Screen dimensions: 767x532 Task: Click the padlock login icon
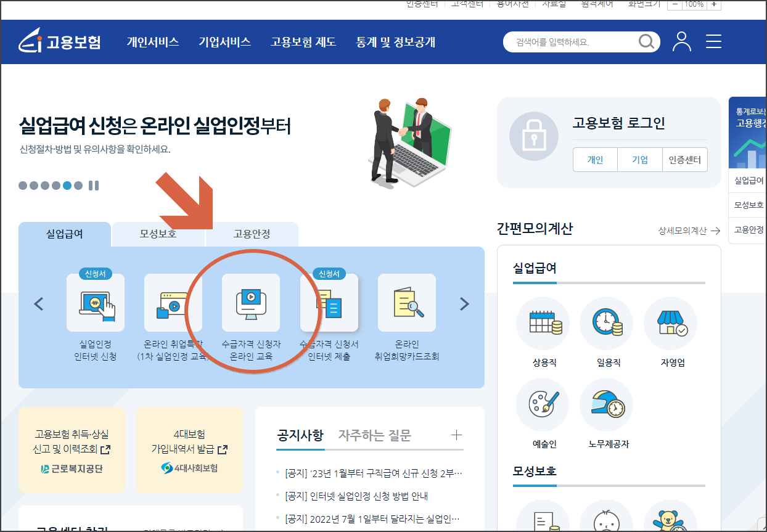click(534, 137)
